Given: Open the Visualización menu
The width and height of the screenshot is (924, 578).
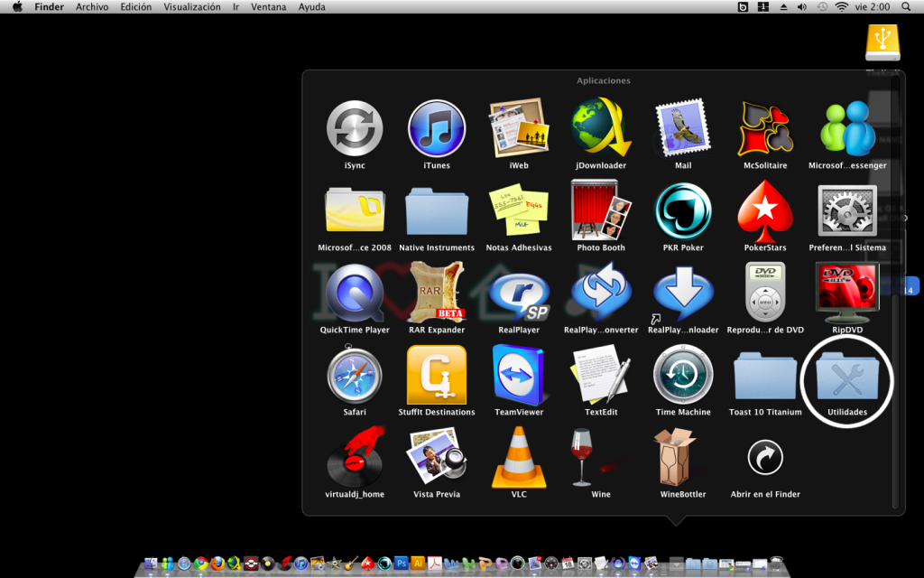Looking at the screenshot, I should 192,7.
